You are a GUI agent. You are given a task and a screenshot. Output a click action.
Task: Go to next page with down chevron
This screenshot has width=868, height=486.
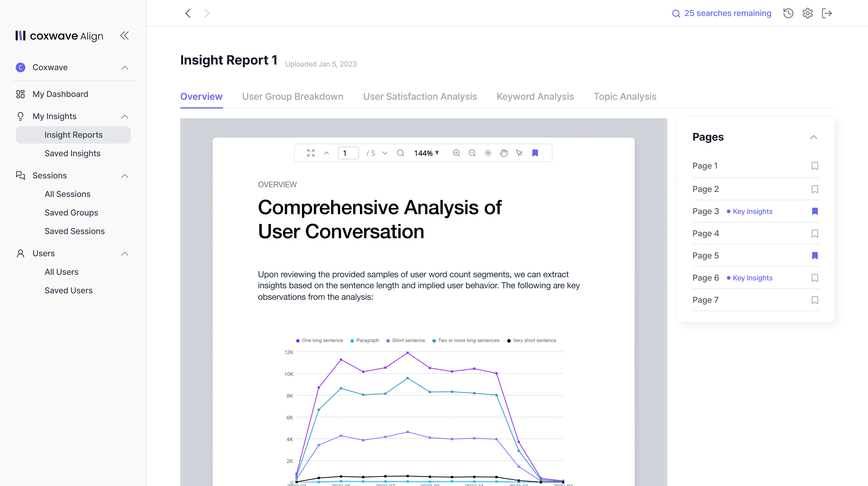click(x=385, y=153)
